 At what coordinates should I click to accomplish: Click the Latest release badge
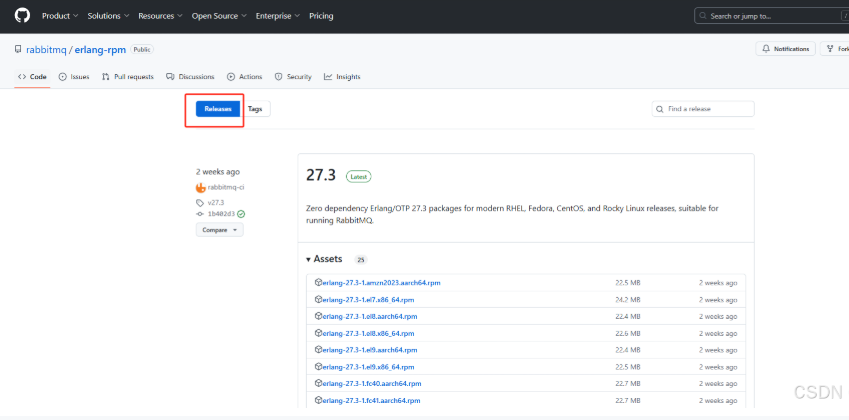point(358,176)
